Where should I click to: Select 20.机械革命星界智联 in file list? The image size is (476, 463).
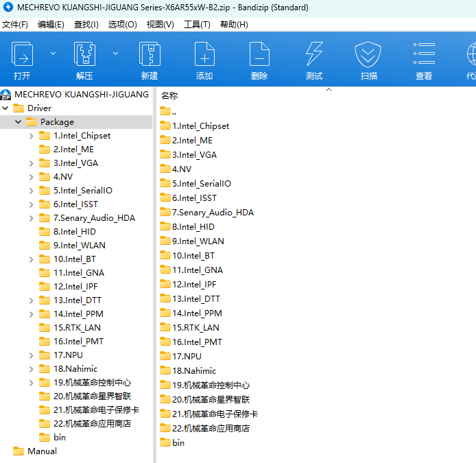click(205, 400)
